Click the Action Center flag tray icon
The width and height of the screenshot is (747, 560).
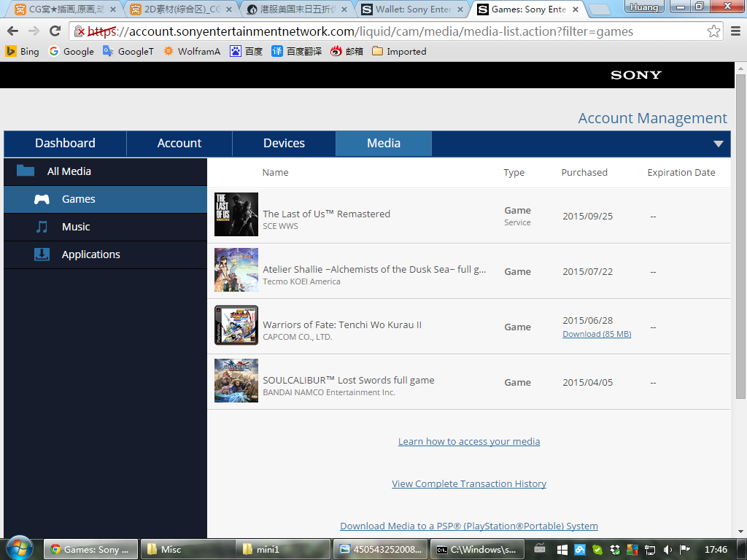685,550
